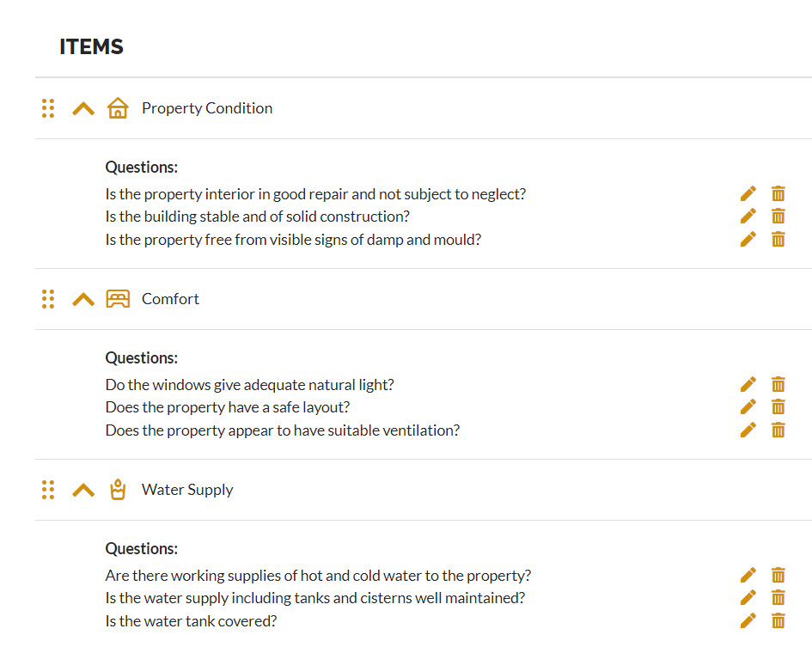812x647 pixels.
Task: Collapse the Comfort section
Action: [x=83, y=299]
